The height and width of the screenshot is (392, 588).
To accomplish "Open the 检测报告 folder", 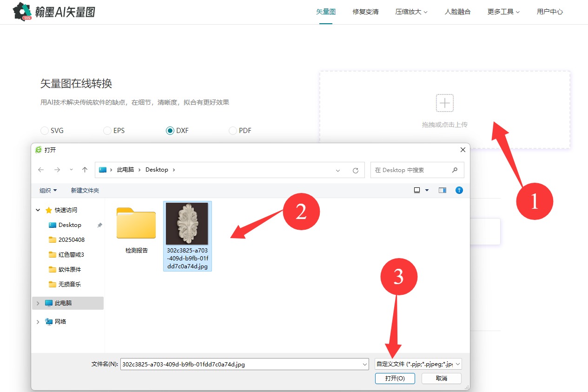I will pos(136,226).
